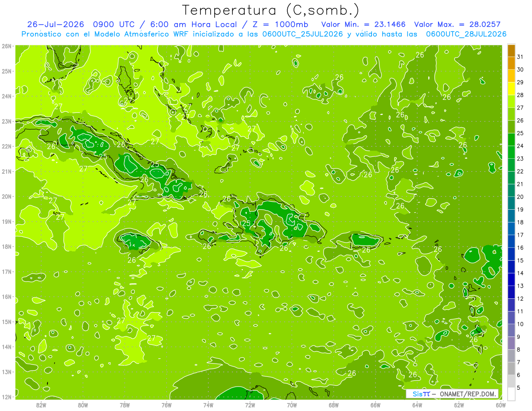Click the '0900 UTC' time in header
The width and height of the screenshot is (532, 411).
click(x=113, y=24)
